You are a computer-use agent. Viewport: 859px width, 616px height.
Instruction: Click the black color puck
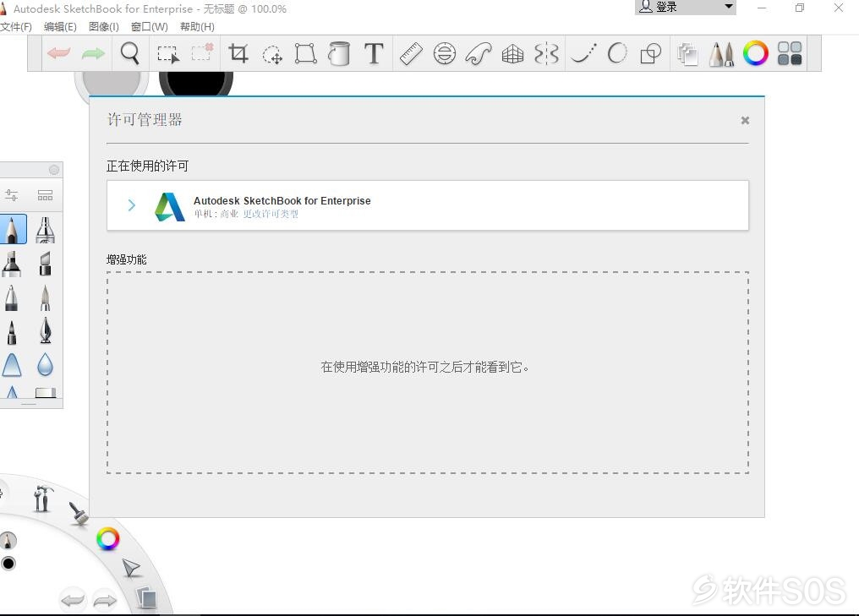click(196, 83)
